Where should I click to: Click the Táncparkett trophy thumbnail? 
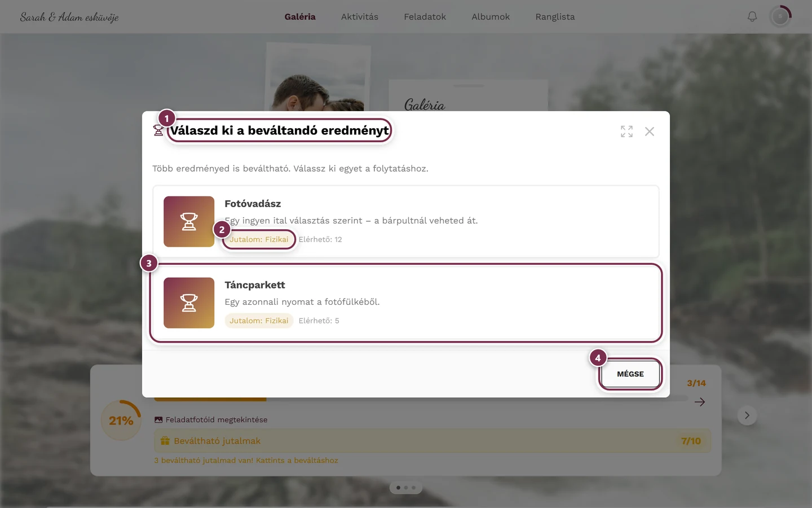(x=189, y=303)
